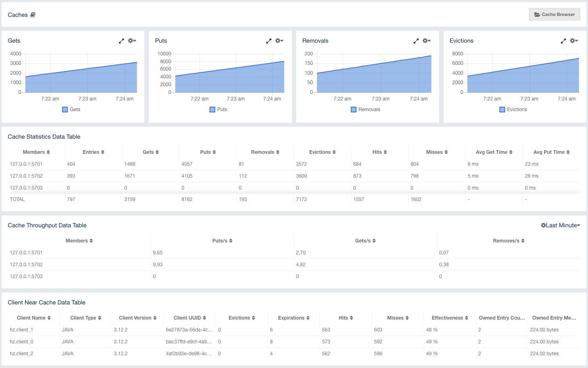The width and height of the screenshot is (588, 368).
Task: Click the Gets area chart
Action: 81,78
